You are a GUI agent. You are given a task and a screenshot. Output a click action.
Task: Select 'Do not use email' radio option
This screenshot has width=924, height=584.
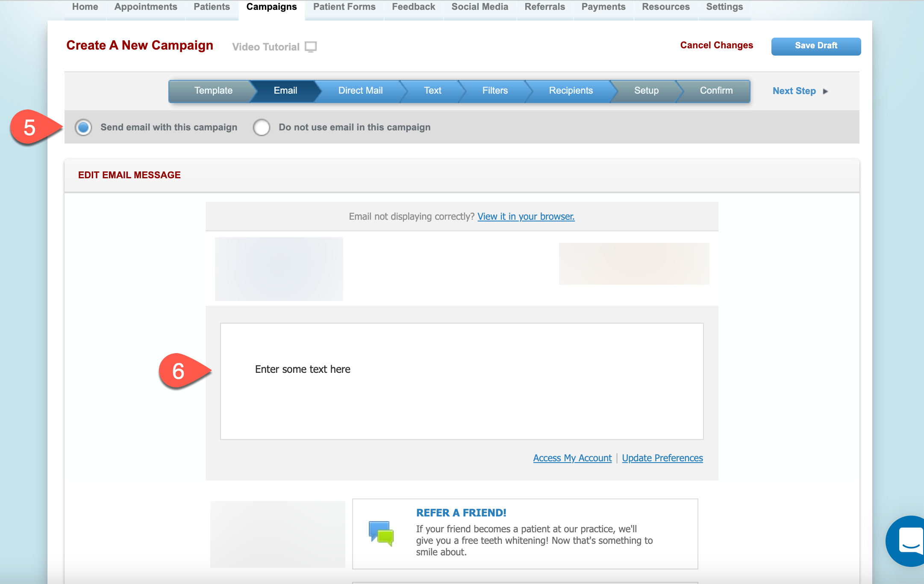[x=262, y=127]
